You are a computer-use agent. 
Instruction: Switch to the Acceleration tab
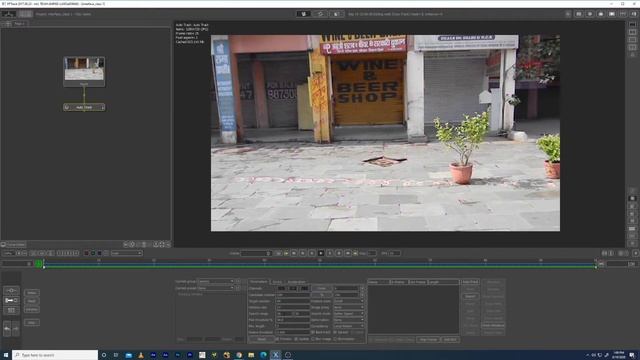(x=297, y=282)
